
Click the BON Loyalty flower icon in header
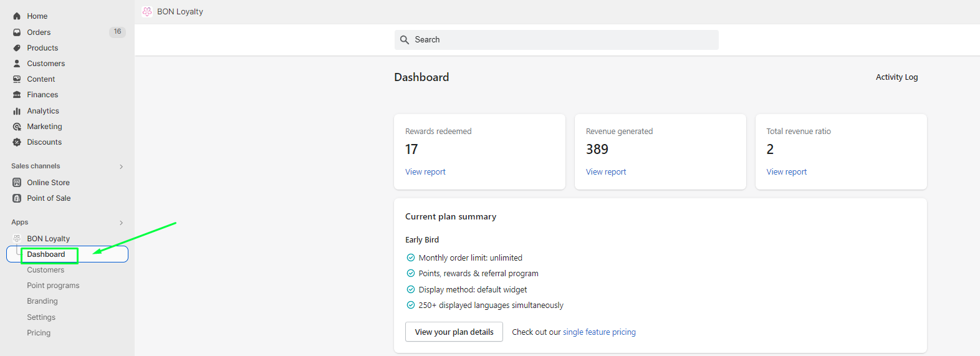tap(147, 12)
